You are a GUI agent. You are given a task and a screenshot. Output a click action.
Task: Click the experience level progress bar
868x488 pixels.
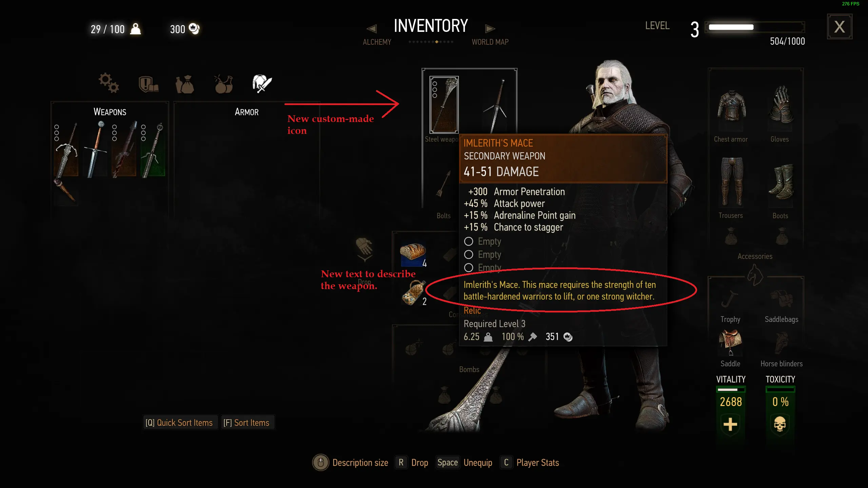click(x=755, y=27)
